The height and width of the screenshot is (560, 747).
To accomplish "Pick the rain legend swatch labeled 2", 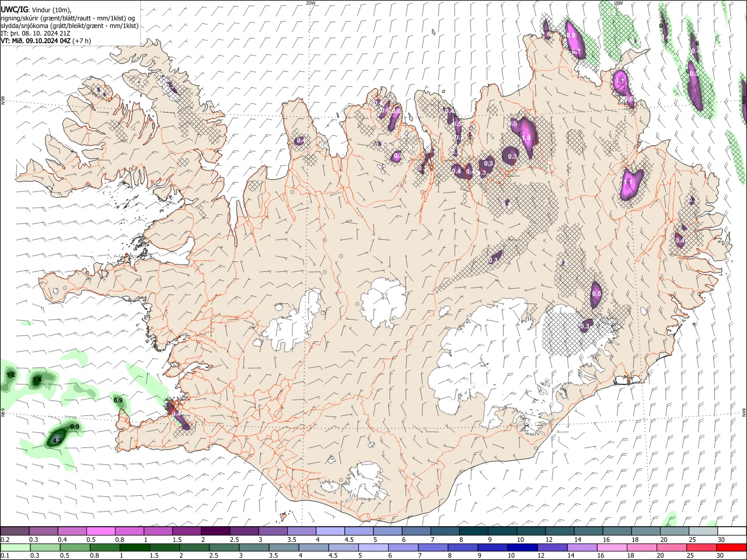I will coord(195,548).
